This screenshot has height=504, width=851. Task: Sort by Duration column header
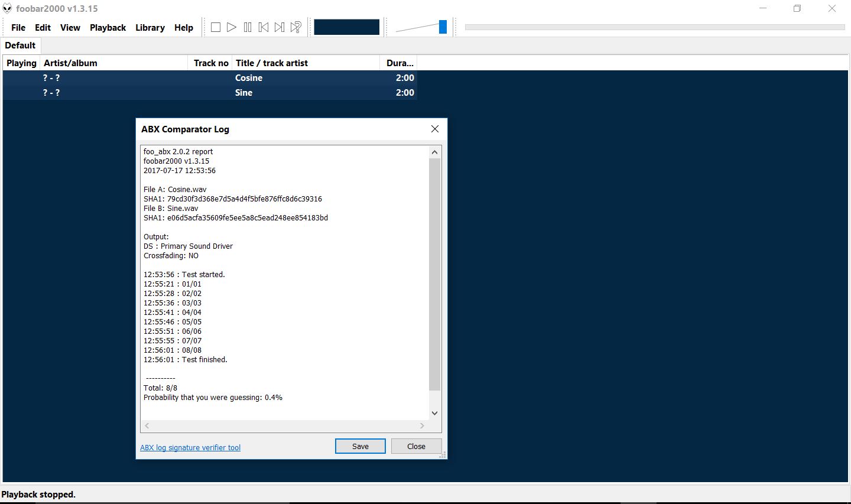[x=399, y=63]
